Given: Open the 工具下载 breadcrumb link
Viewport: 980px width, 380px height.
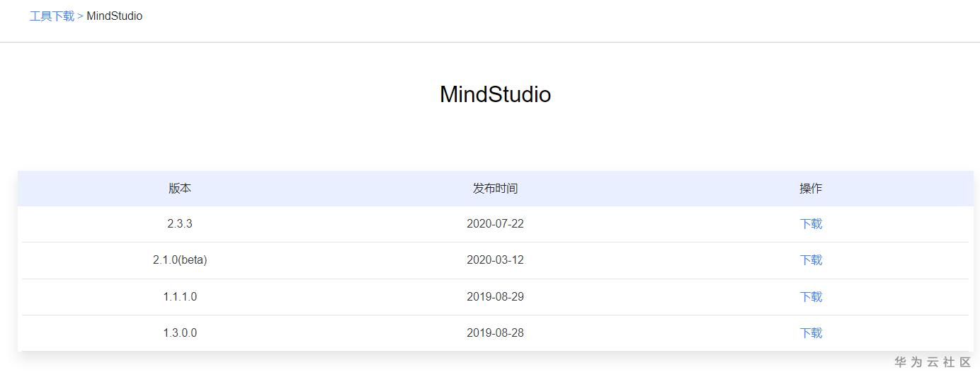Looking at the screenshot, I should [52, 16].
